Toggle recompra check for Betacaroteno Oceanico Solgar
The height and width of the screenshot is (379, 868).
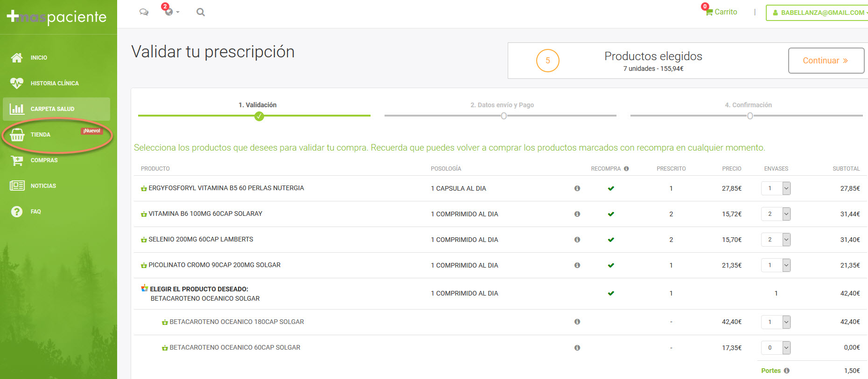pyautogui.click(x=611, y=293)
